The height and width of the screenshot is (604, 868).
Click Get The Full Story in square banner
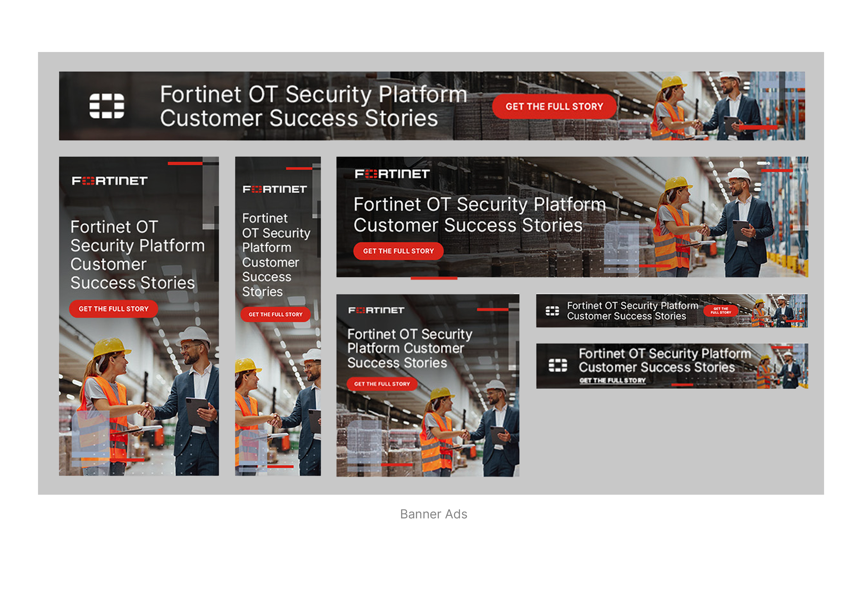point(382,384)
